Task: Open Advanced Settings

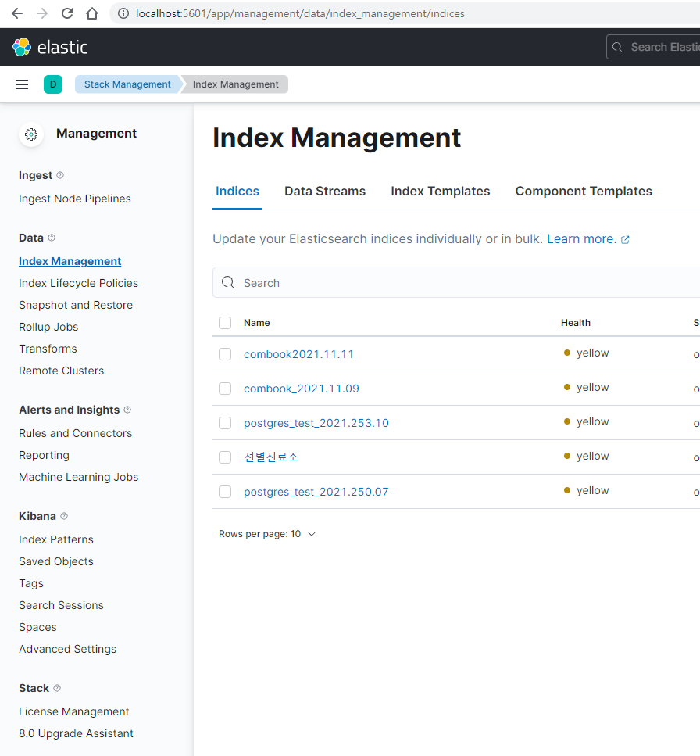Action: (67, 649)
